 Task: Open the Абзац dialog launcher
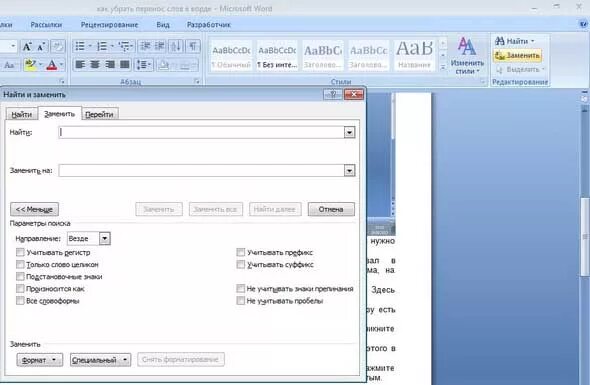[197, 82]
